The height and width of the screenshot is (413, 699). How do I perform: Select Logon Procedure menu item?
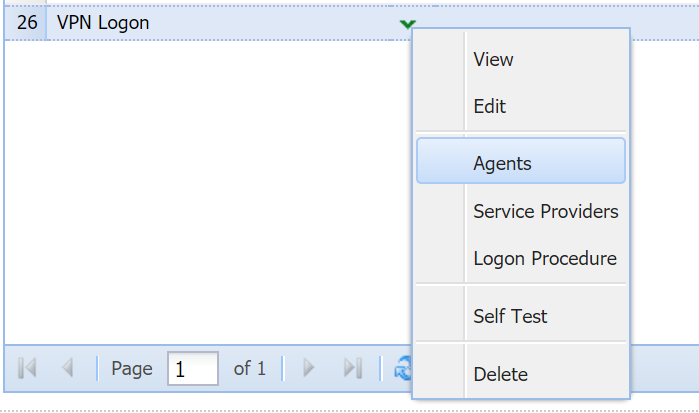pyautogui.click(x=545, y=259)
